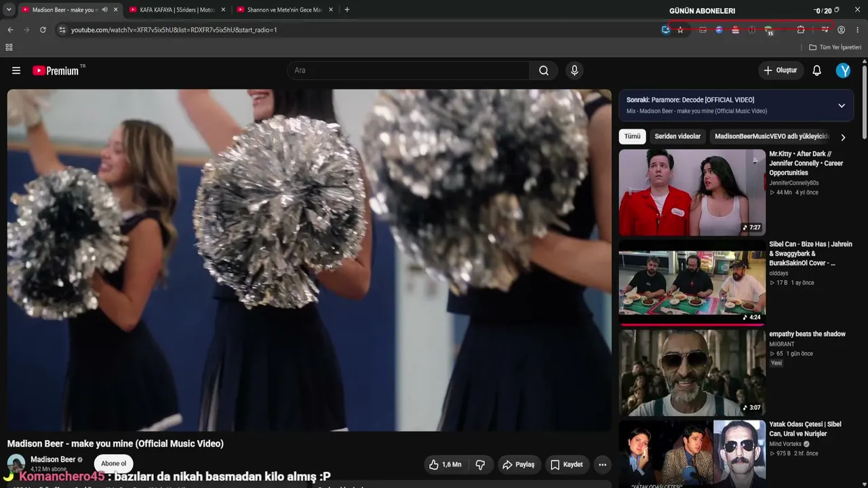Image resolution: width=868 pixels, height=488 pixels.
Task: Expand the tab search dropdown
Action: (x=9, y=9)
